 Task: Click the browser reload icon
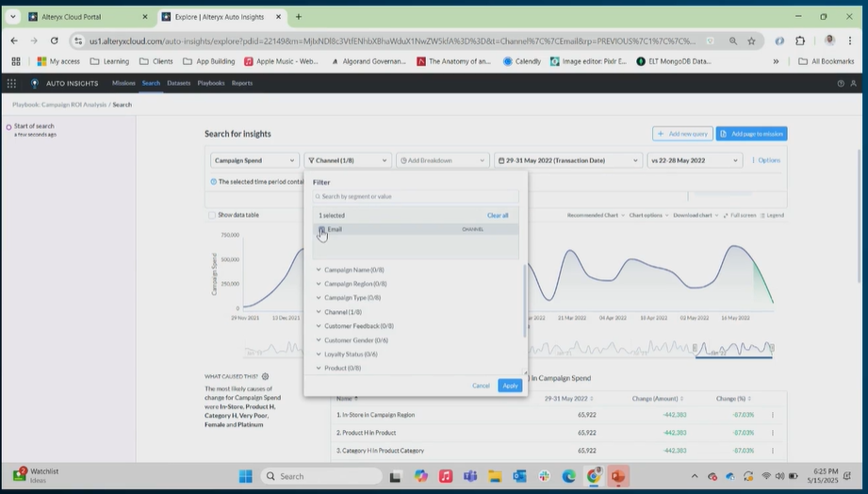coord(55,41)
